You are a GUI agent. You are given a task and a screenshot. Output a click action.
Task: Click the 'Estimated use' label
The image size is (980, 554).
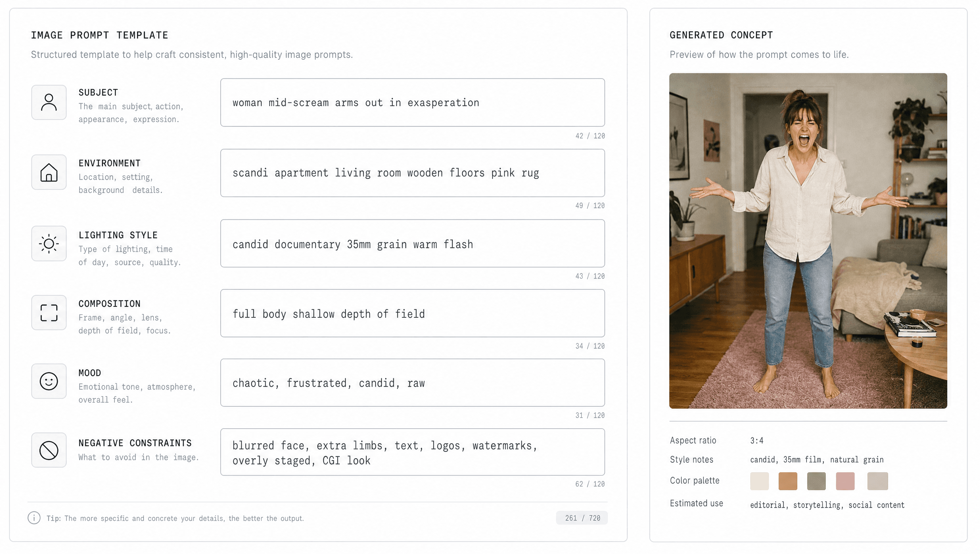click(696, 503)
